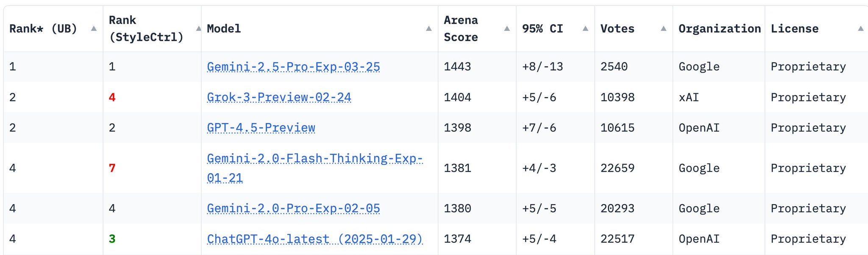Open Grok-3-Preview-02-24 model link

click(279, 97)
